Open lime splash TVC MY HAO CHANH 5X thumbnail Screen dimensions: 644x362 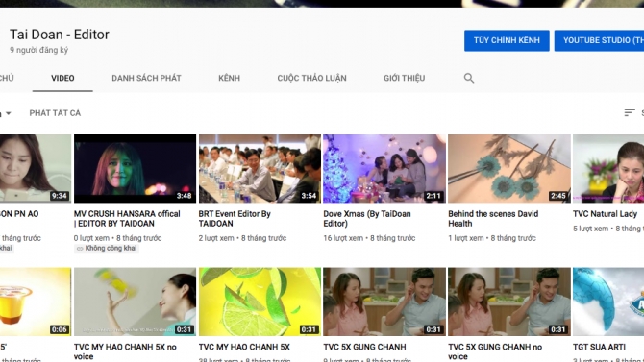click(x=260, y=302)
